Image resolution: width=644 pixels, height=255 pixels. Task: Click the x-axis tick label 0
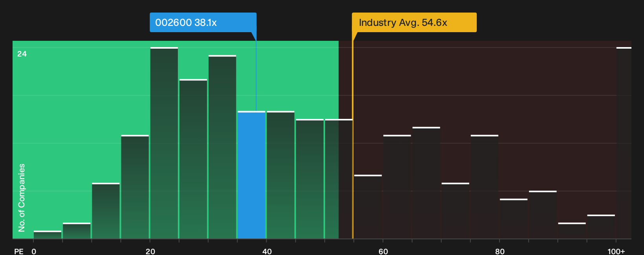pyautogui.click(x=34, y=251)
